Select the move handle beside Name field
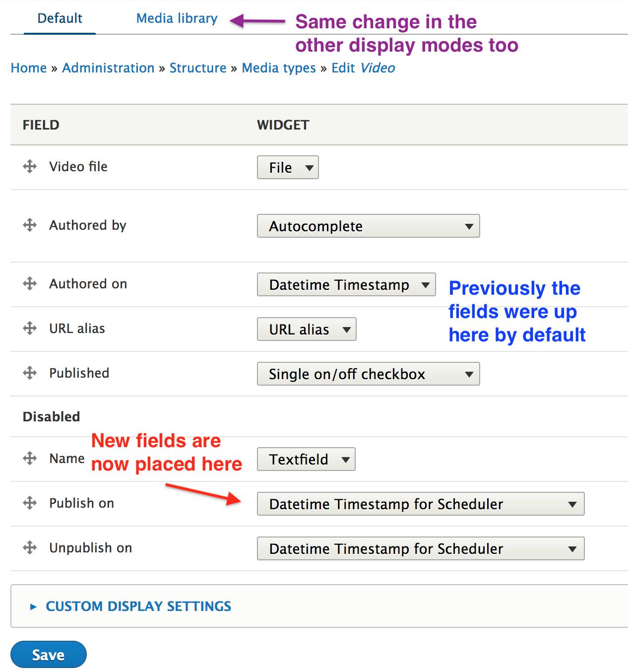This screenshot has height=672, width=628. (x=30, y=458)
